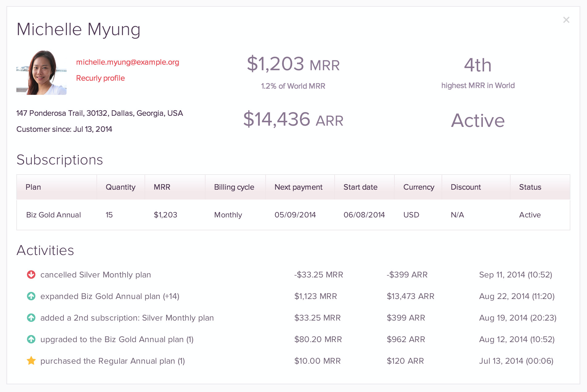This screenshot has height=392, width=587.
Task: Click the Activities section heading
Action: [45, 250]
